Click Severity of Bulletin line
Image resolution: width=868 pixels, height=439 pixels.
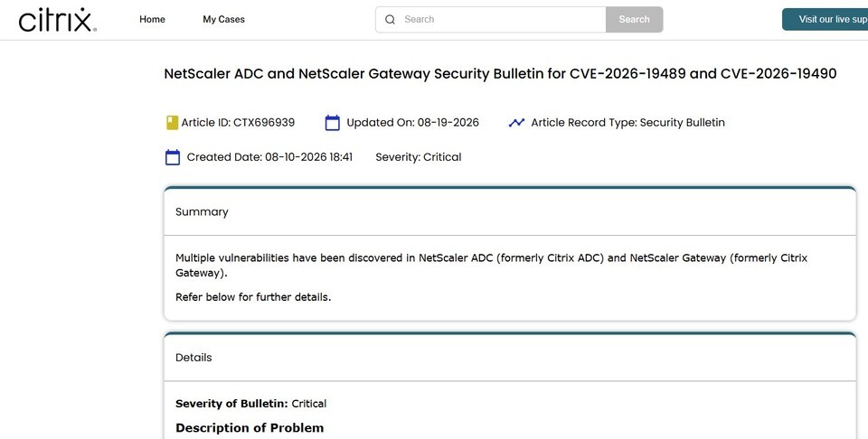(250, 404)
